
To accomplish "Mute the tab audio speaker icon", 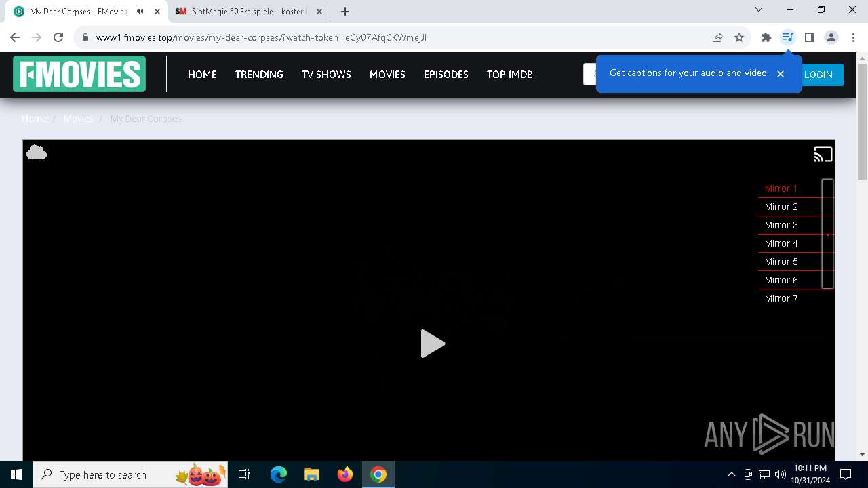I will pyautogui.click(x=140, y=12).
